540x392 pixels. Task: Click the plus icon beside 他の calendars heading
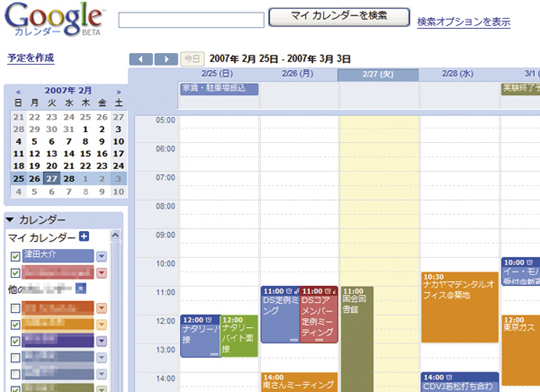click(x=81, y=288)
